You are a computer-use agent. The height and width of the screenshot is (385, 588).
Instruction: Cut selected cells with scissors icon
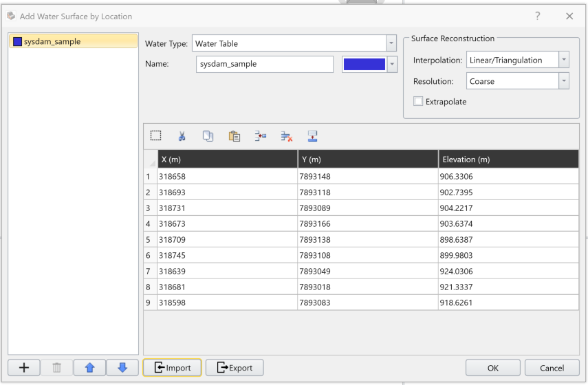pyautogui.click(x=182, y=136)
